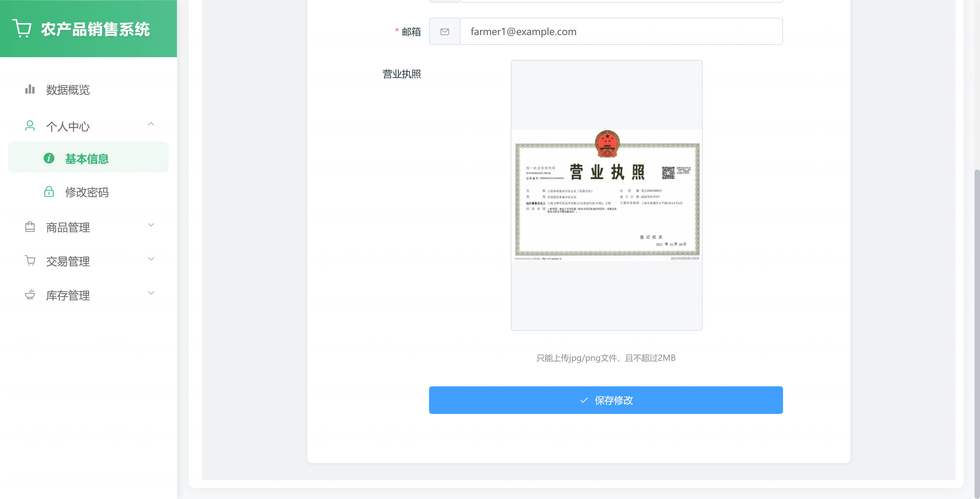
Task: Click the user icon beside 个人中心
Action: point(30,126)
